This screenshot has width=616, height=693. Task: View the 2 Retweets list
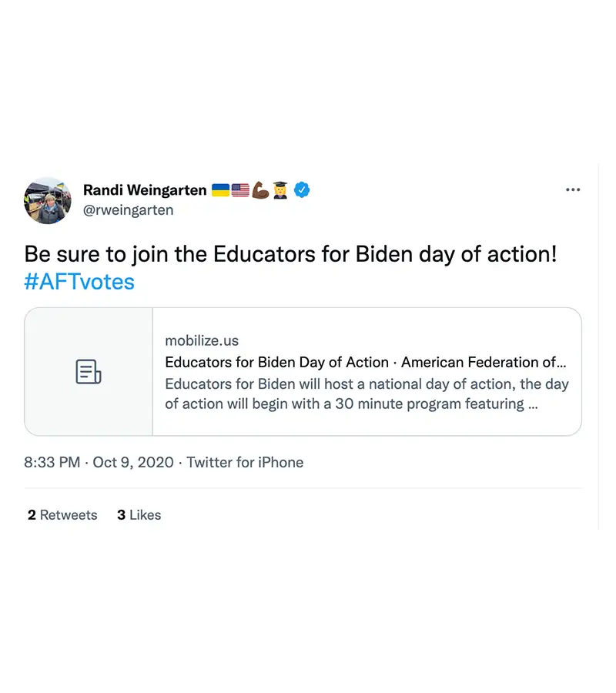62,515
